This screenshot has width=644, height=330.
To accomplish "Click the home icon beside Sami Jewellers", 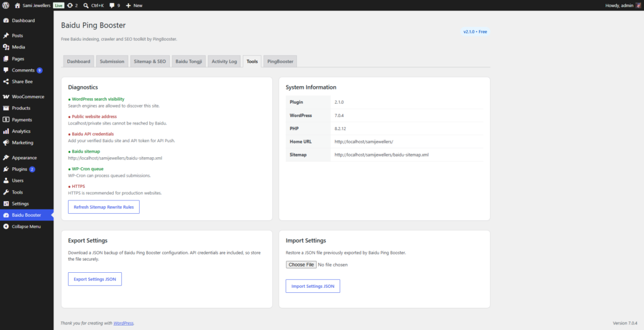I will click(17, 5).
